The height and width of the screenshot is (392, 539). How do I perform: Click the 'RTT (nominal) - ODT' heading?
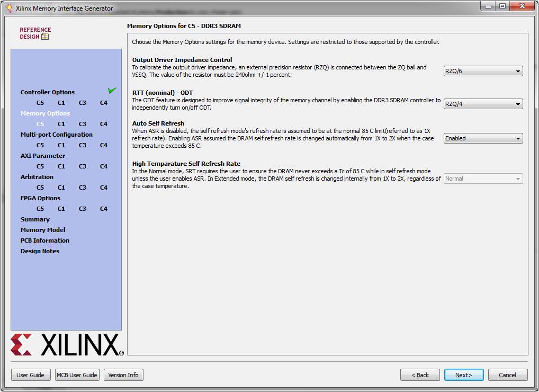[x=163, y=93]
